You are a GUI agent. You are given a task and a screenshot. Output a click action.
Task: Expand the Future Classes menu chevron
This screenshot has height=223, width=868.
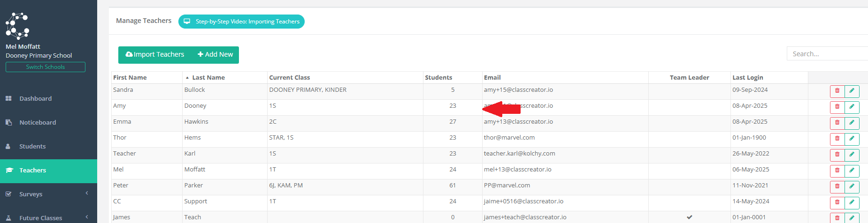(x=87, y=217)
